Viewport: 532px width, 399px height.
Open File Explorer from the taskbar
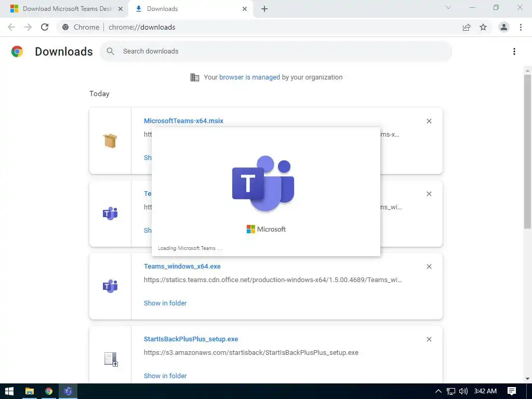coord(30,391)
